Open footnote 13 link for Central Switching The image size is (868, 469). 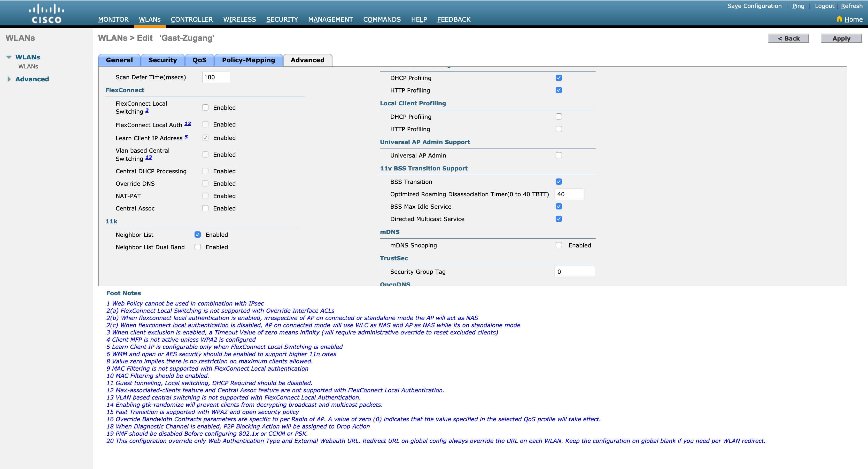[x=149, y=157]
